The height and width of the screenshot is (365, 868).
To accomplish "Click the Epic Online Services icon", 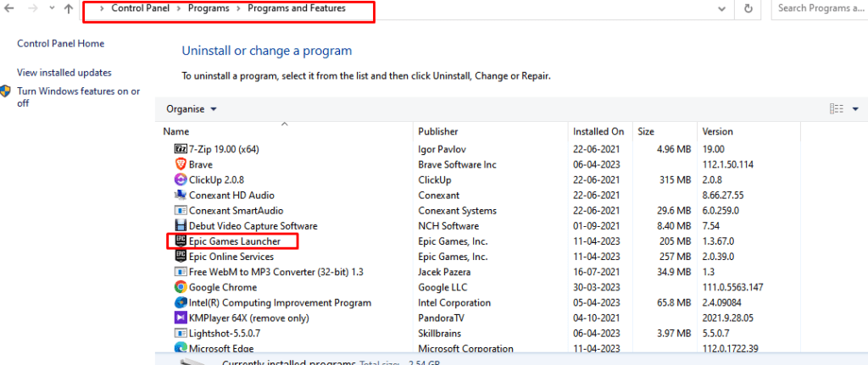I will coord(181,257).
